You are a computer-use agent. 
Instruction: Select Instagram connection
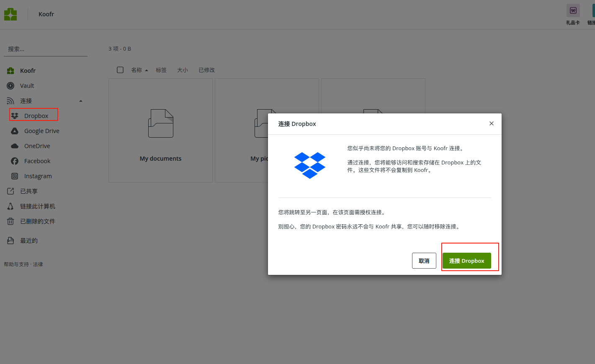(38, 176)
